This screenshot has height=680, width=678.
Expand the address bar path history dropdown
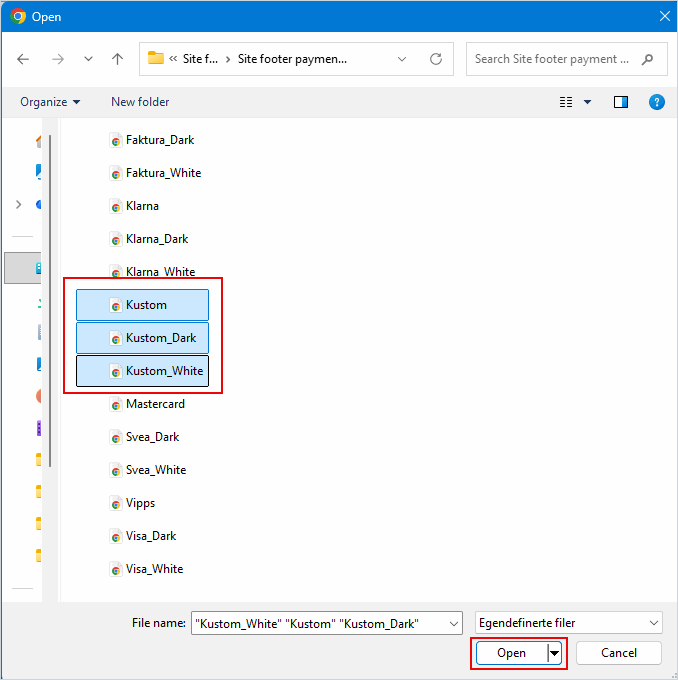click(402, 59)
